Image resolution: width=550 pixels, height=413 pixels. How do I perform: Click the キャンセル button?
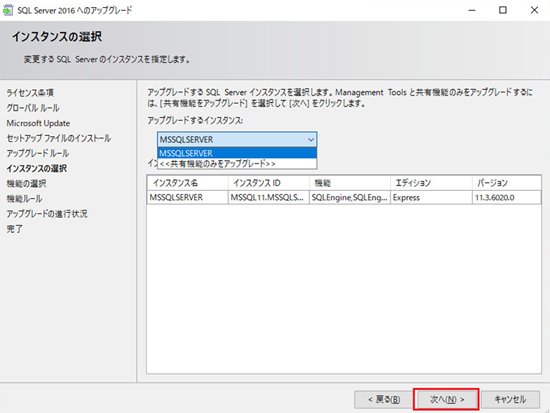coord(510,399)
